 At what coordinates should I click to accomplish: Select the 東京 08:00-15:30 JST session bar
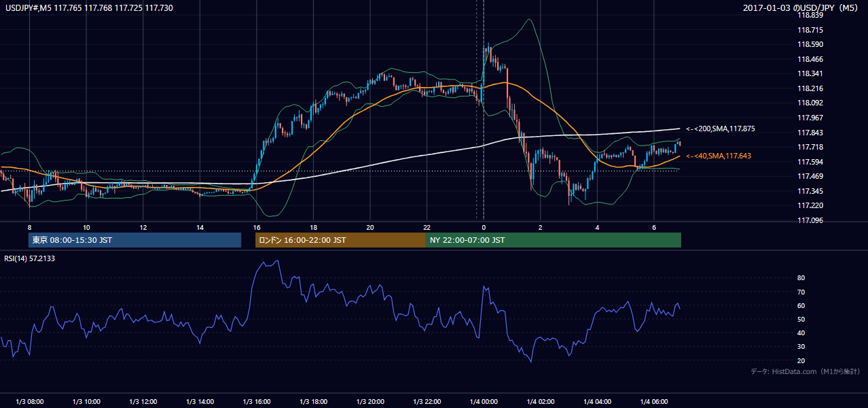[x=134, y=240]
